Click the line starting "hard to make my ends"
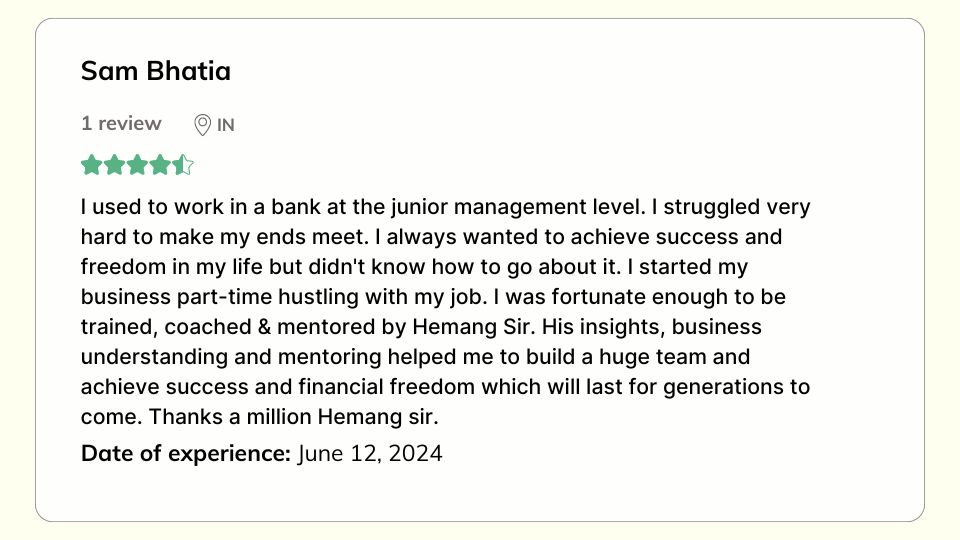 [x=431, y=238]
